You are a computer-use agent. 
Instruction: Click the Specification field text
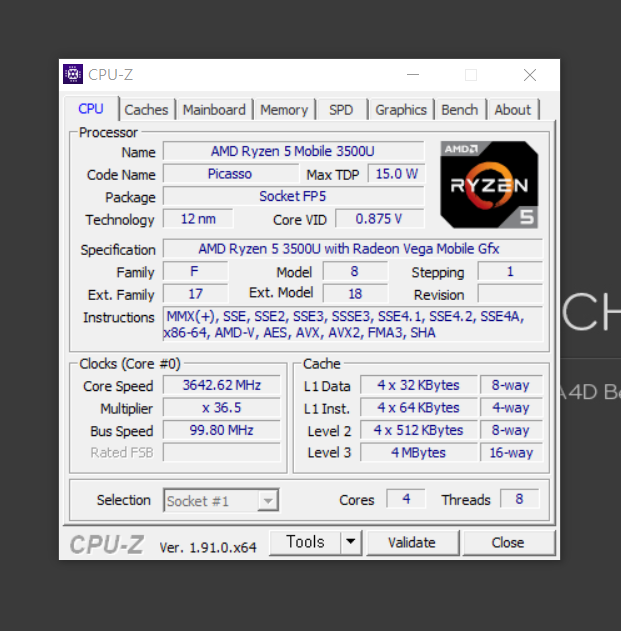click(353, 249)
